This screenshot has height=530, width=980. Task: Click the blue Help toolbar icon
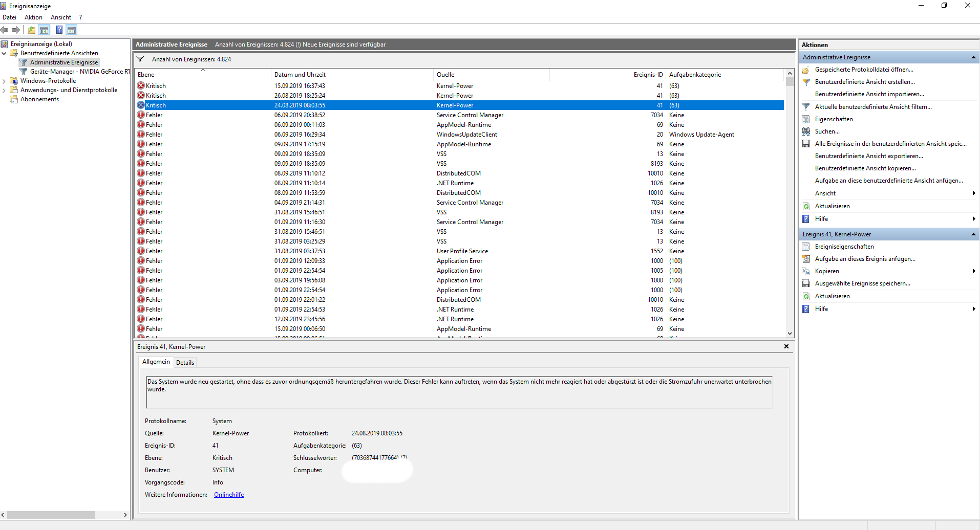coord(59,30)
